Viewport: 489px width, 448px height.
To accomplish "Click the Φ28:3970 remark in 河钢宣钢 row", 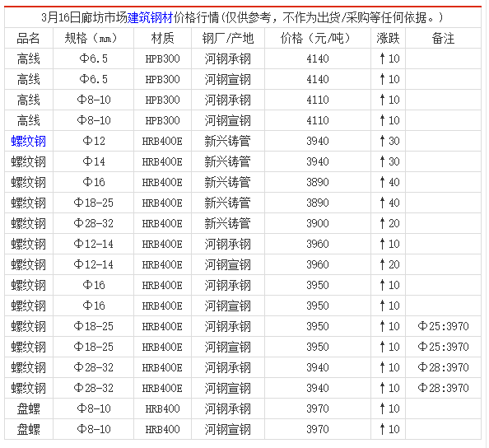I will (x=443, y=388).
